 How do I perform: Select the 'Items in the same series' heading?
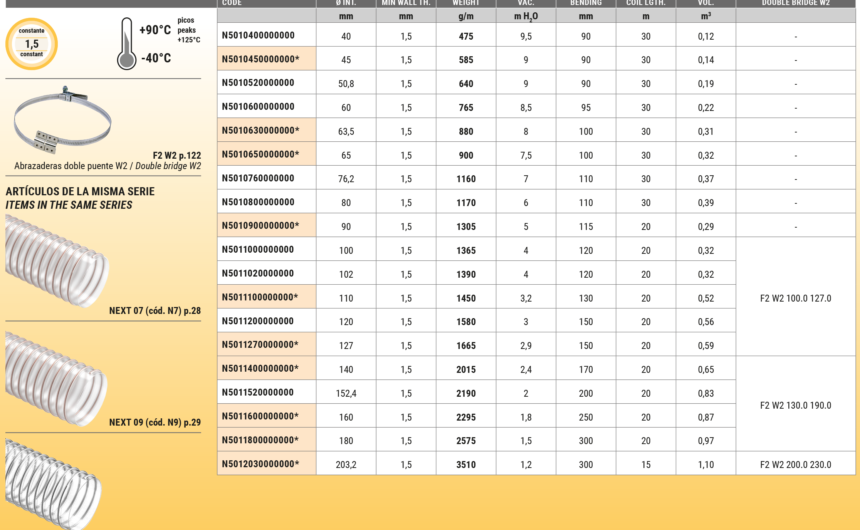tap(68, 205)
